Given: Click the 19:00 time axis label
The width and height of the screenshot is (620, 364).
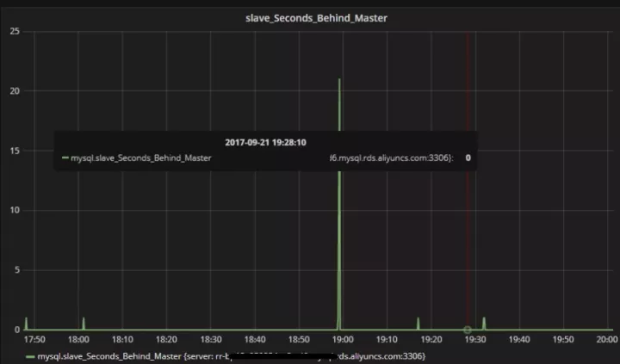Looking at the screenshot, I should click(343, 340).
